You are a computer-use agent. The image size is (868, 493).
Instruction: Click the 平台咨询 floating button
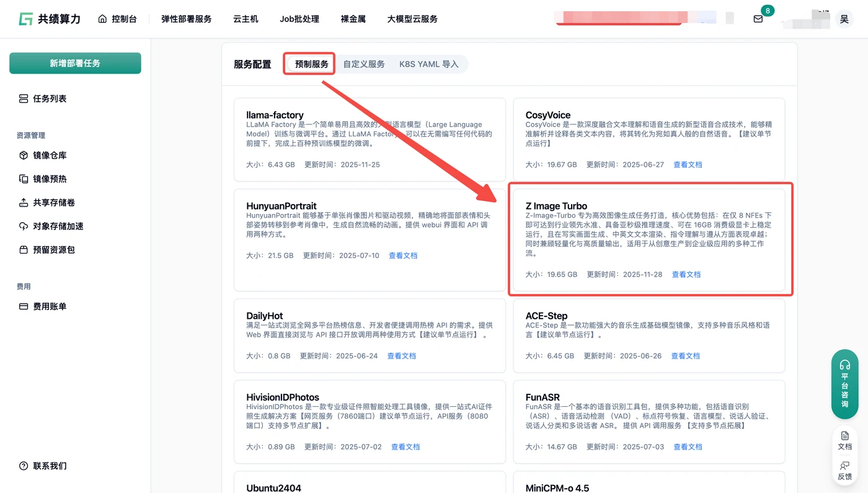coord(844,384)
